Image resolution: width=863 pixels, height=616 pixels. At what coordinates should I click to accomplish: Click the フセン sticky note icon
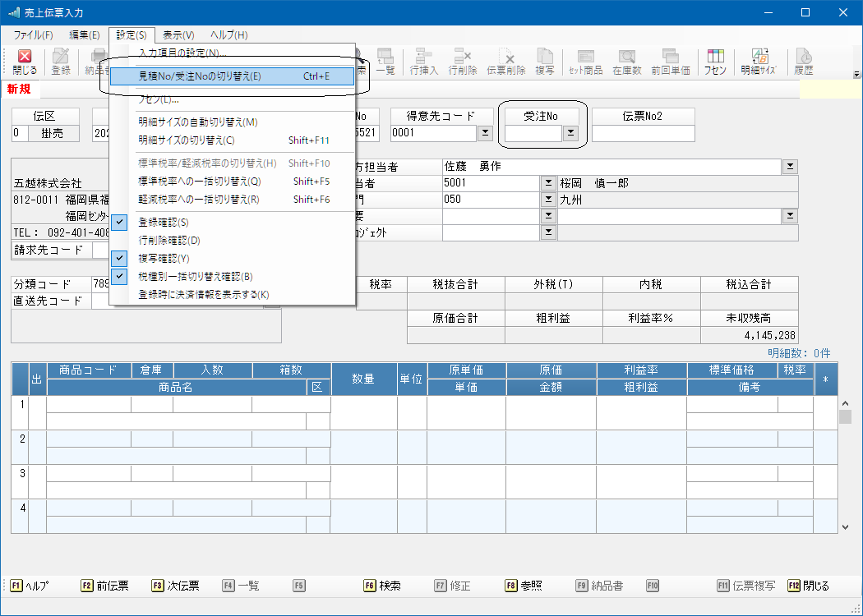pyautogui.click(x=715, y=62)
